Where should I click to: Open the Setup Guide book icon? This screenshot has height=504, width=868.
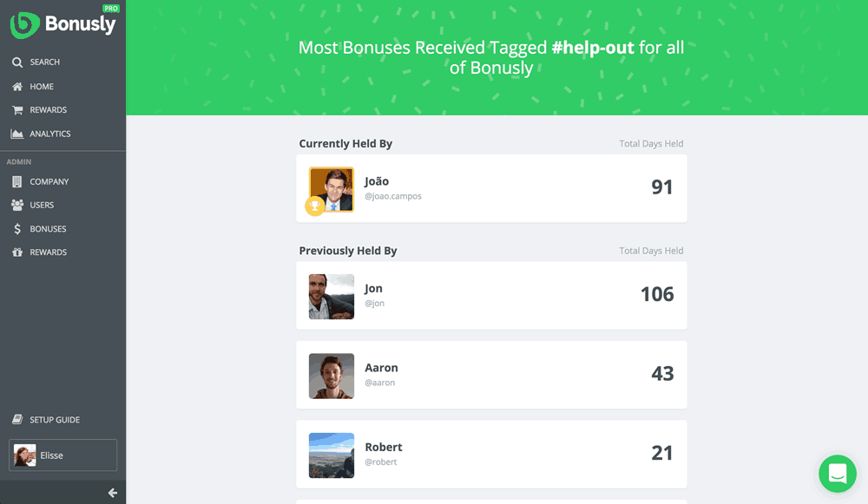(x=17, y=420)
